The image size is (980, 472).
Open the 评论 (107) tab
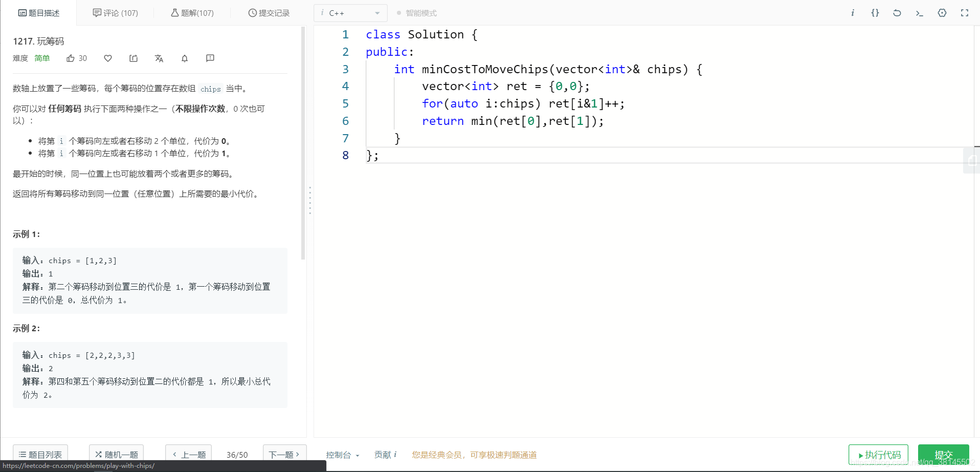116,13
